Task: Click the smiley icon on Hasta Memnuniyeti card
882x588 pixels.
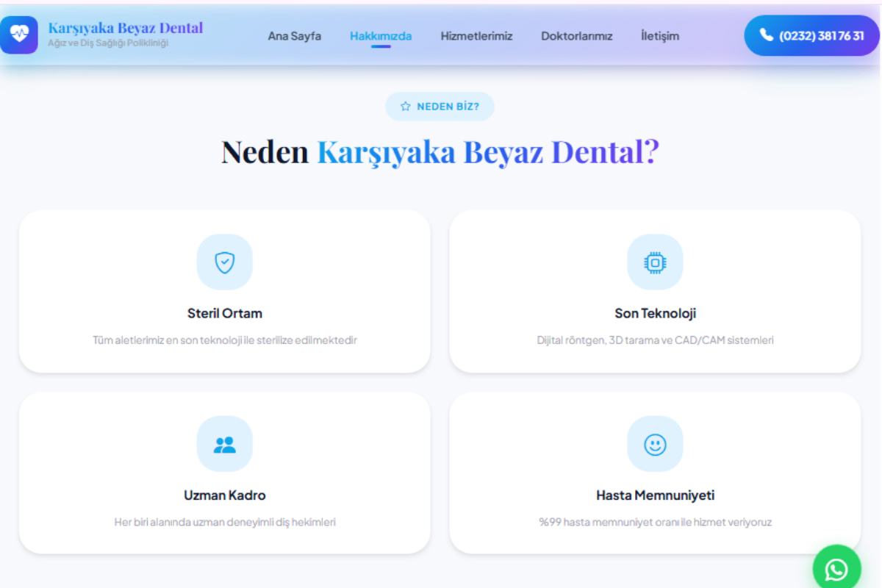Action: tap(656, 444)
